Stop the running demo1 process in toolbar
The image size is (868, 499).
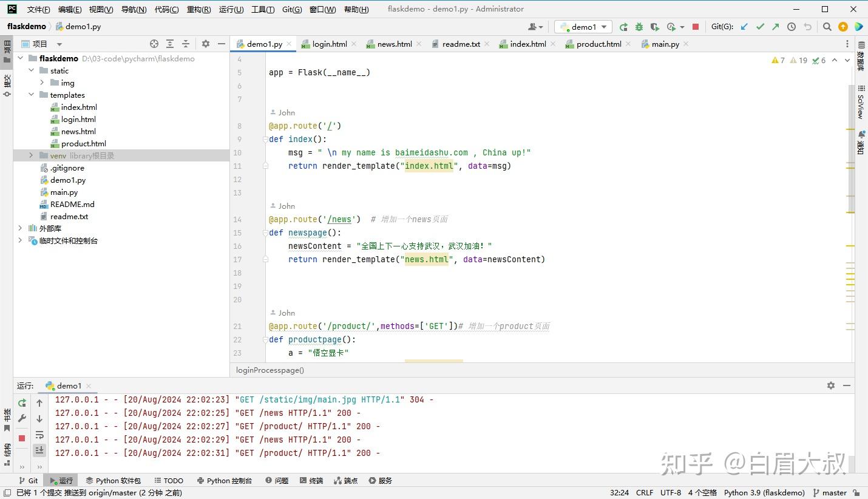point(696,27)
